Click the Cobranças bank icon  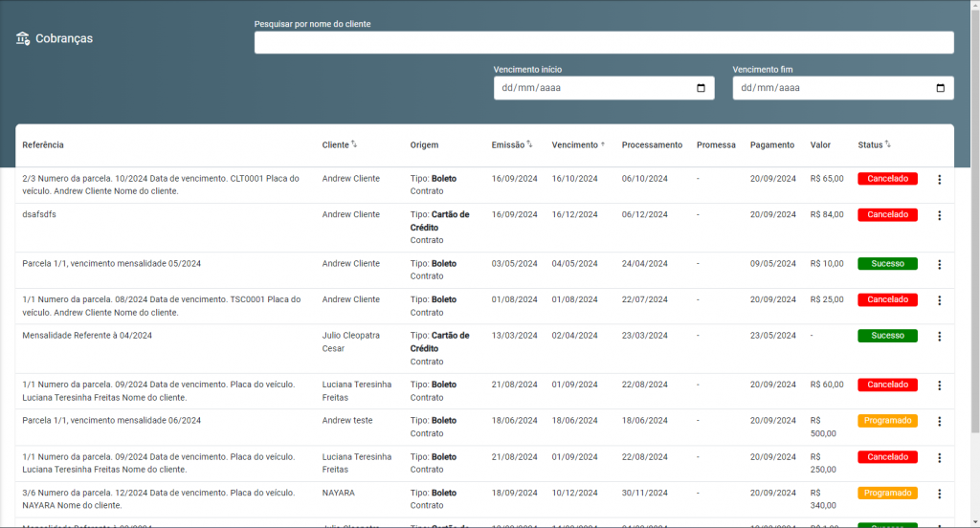(x=23, y=39)
